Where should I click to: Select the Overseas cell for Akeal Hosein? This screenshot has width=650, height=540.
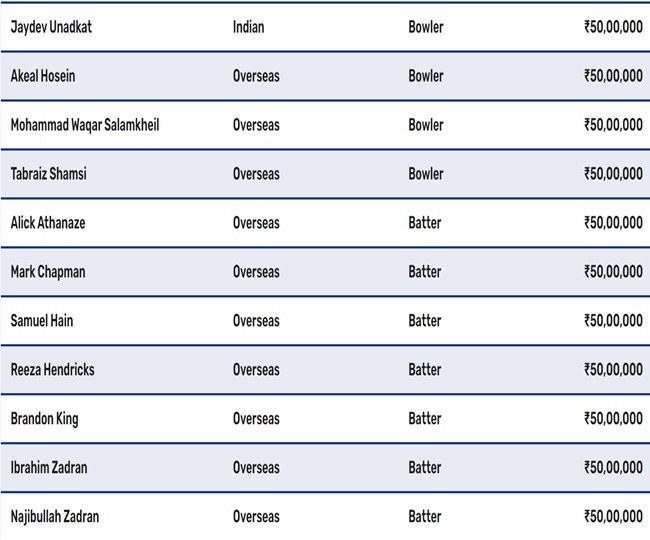pyautogui.click(x=256, y=76)
